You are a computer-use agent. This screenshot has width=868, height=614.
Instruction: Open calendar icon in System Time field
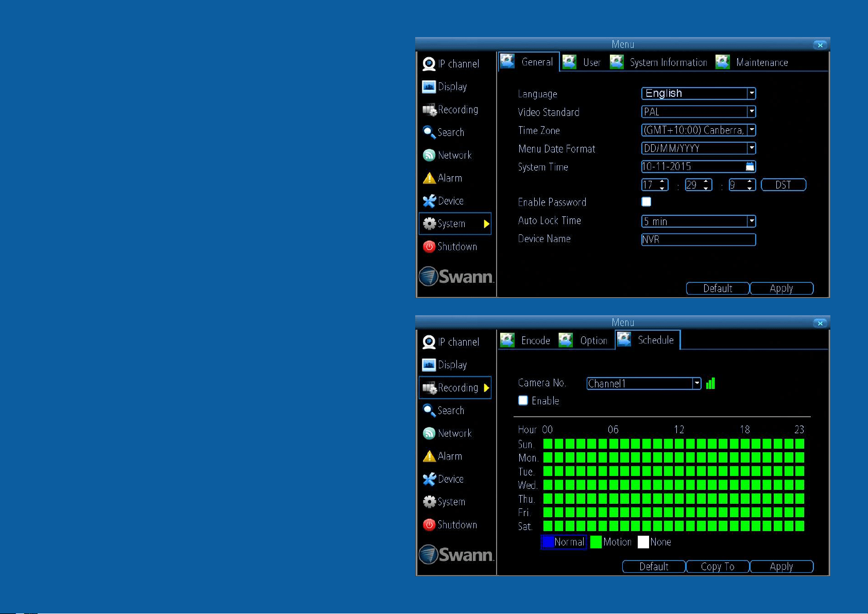pyautogui.click(x=750, y=166)
